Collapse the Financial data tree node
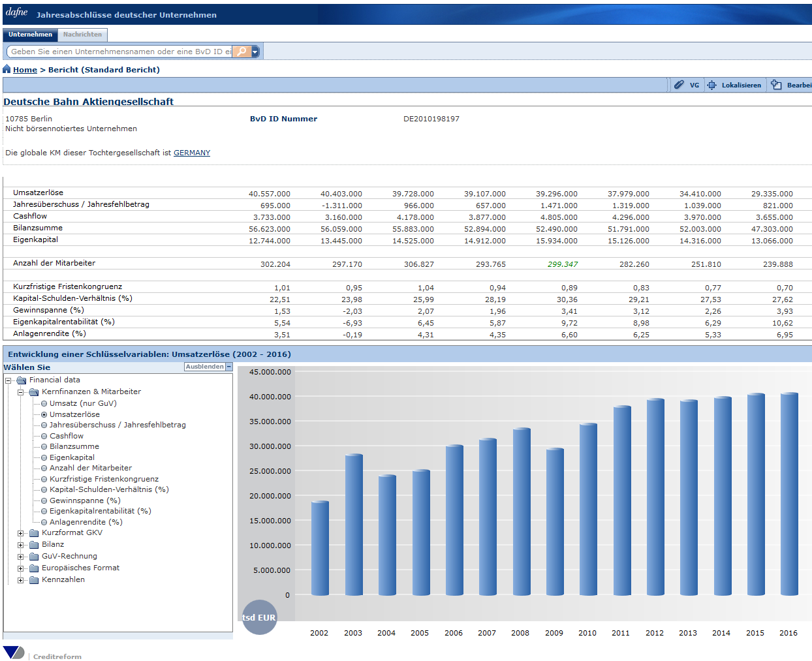812x661 pixels. click(x=8, y=380)
